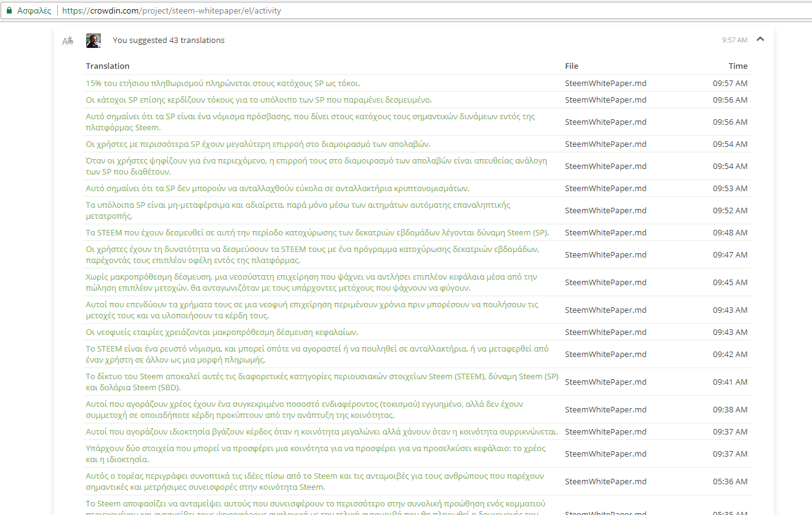Click the "09:38 AM" time cell
The width and height of the screenshot is (812, 515).
pyautogui.click(x=730, y=409)
